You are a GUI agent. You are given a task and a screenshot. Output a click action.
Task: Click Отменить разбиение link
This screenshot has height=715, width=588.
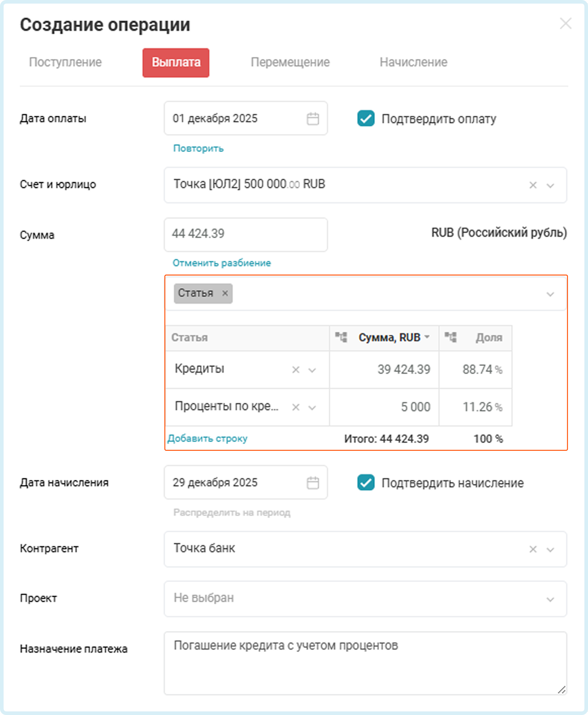[221, 263]
